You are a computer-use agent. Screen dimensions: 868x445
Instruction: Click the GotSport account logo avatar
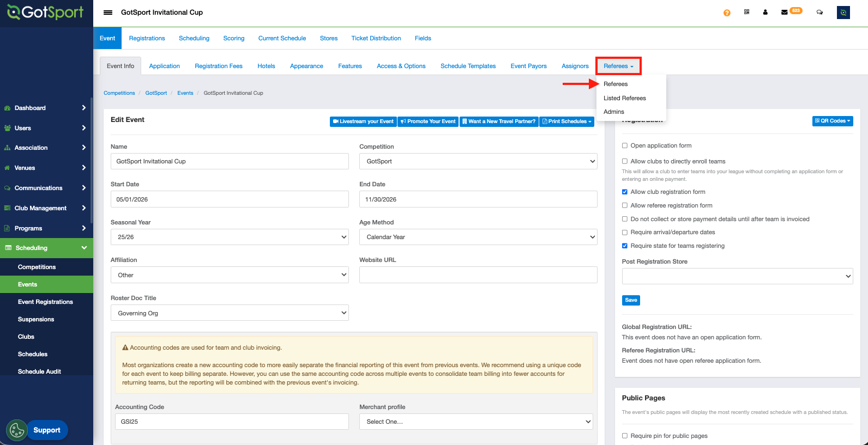[843, 13]
